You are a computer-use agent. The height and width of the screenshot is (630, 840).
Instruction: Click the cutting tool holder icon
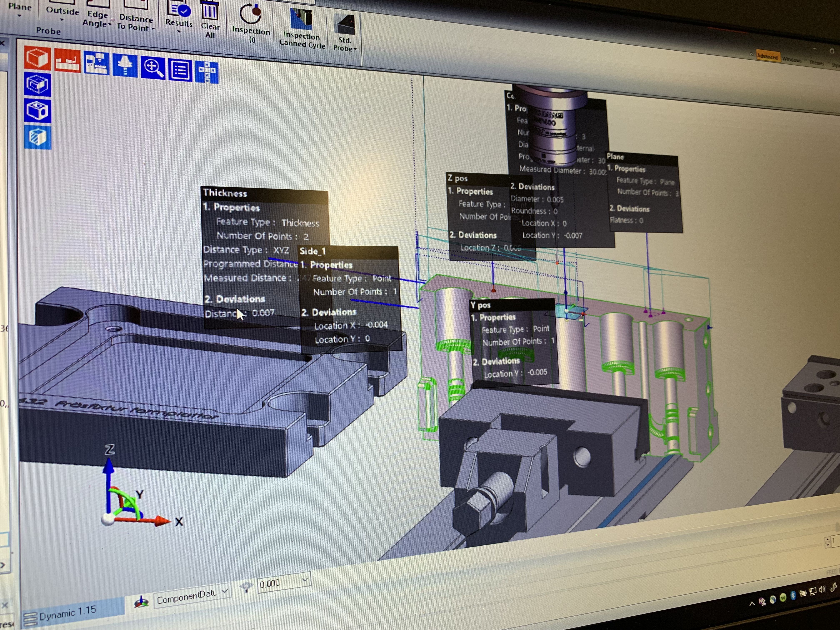[125, 66]
